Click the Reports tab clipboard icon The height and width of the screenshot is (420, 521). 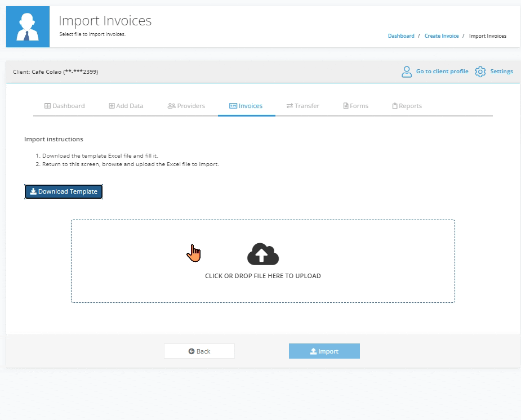(395, 106)
